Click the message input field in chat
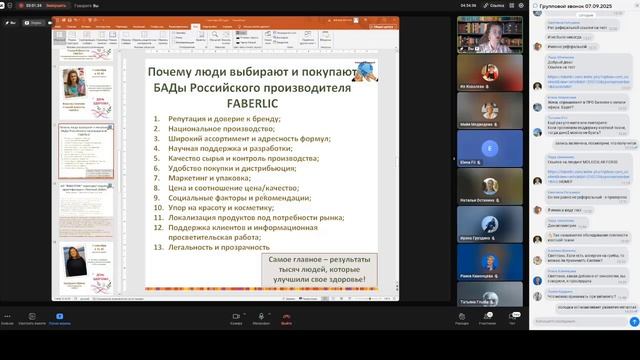This screenshot has height=360, width=640. [580, 322]
